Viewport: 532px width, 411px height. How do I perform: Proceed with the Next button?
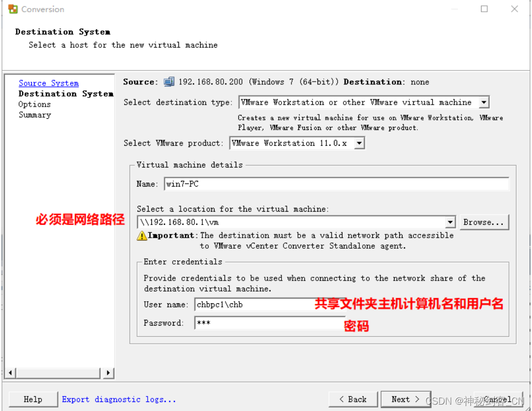(406, 399)
